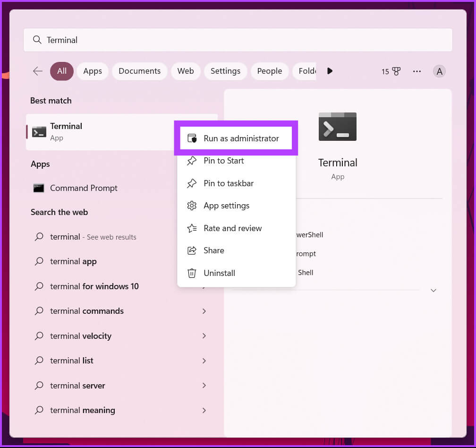Expand the preview pane's down chevron
This screenshot has width=476, height=448.
[x=433, y=290]
